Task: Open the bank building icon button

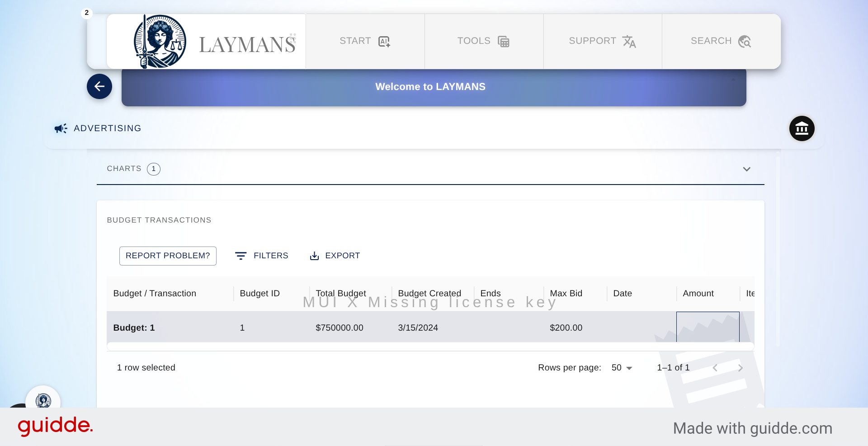Action: [x=802, y=128]
